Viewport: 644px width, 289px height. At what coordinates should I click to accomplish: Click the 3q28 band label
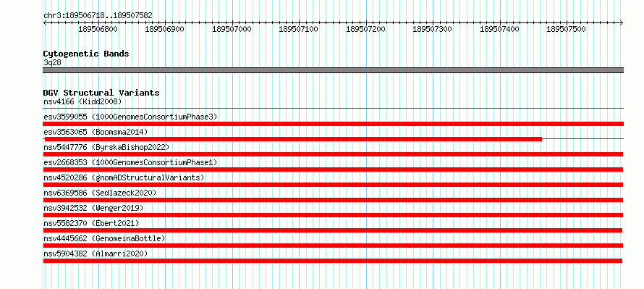tap(53, 63)
